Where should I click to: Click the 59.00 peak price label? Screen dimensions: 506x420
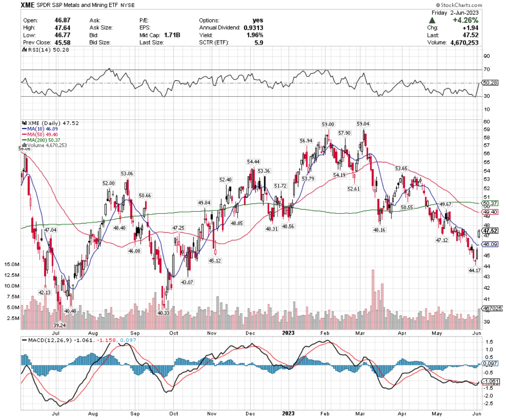pyautogui.click(x=328, y=124)
